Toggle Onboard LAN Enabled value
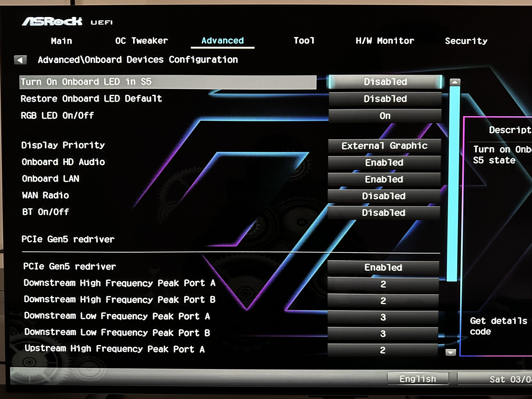Screen dimensions: 532x399 [x=384, y=179]
